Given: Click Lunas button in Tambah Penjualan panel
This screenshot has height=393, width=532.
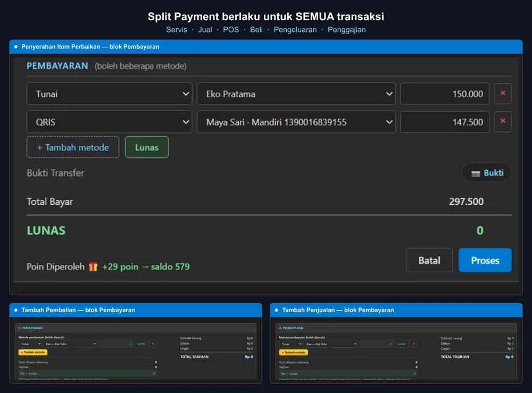Looking at the screenshot, I should (x=401, y=344).
